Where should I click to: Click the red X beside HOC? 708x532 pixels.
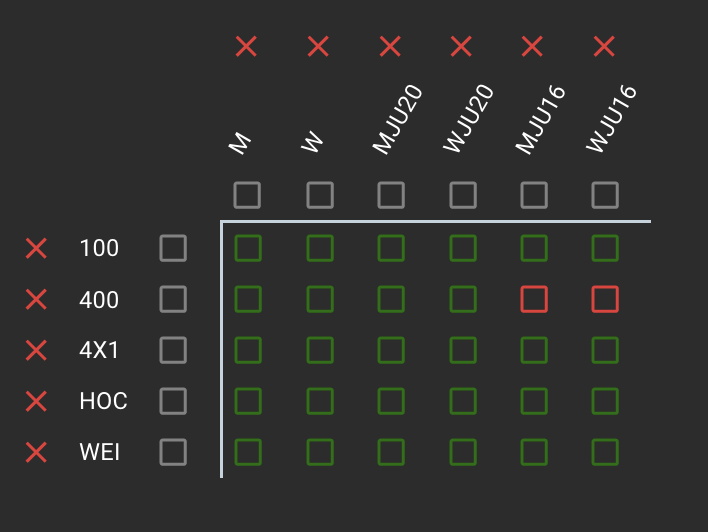click(36, 401)
